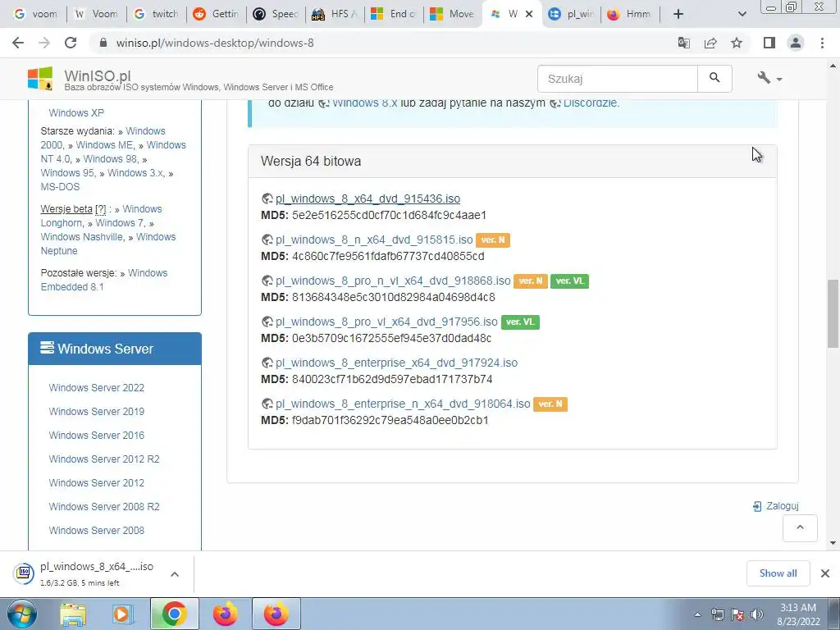Click the address bar URL

pos(215,43)
